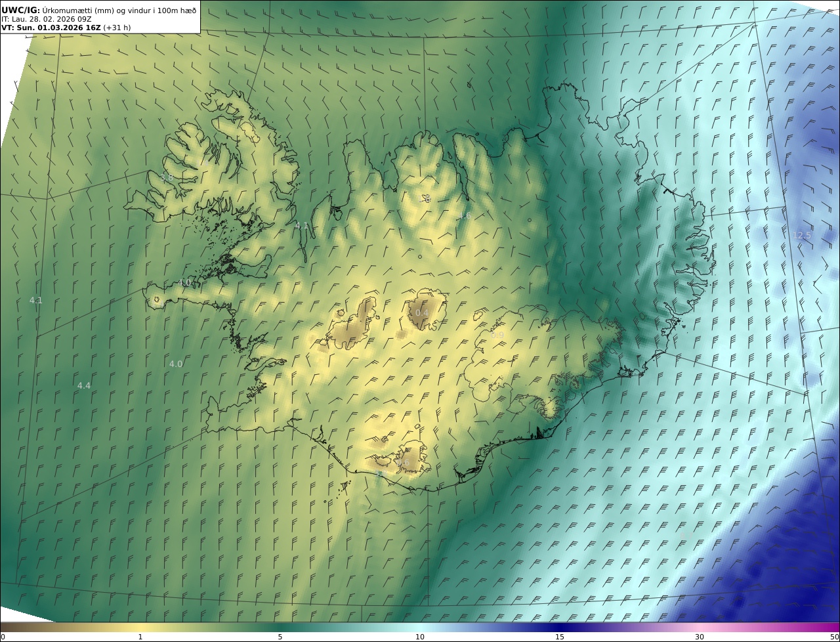Click the 4.4 value over the ocean
This screenshot has width=840, height=642.
click(x=84, y=386)
